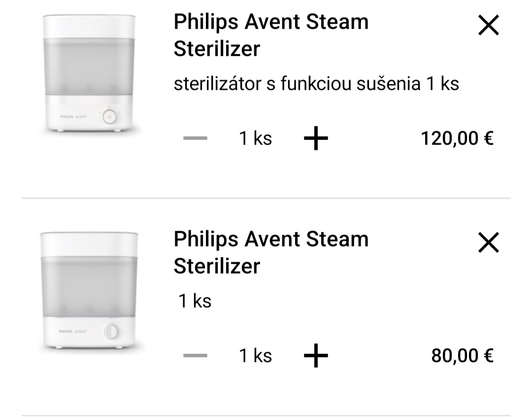This screenshot has height=420, width=532.
Task: Open the thumbnail of the 80,00 € sterilizer
Action: tap(89, 290)
